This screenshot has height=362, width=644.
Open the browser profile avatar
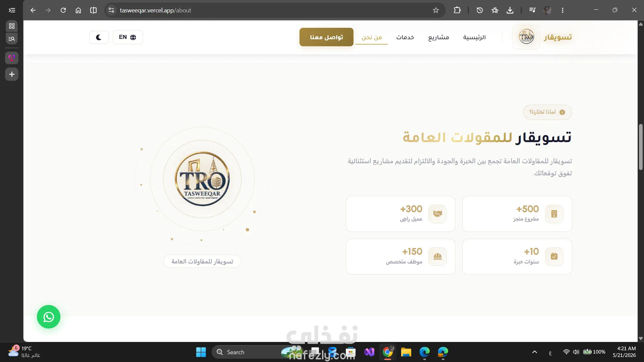[547, 10]
